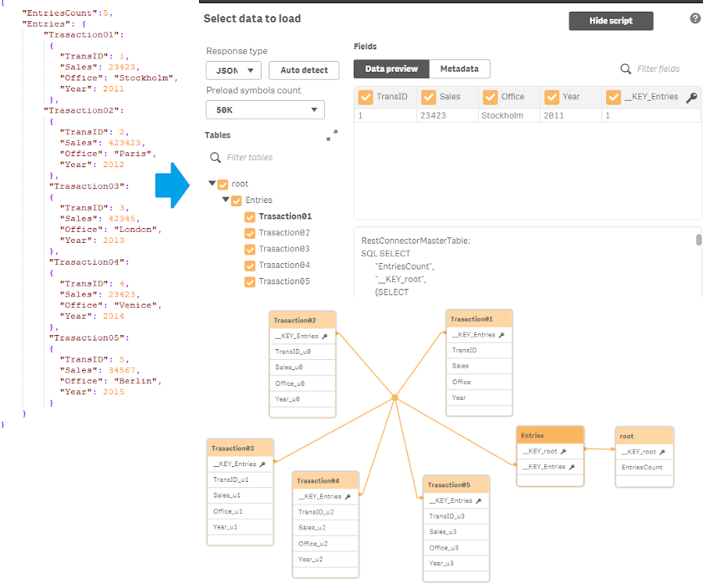703x588 pixels.
Task: Click the central orange association node
Action: (395, 397)
